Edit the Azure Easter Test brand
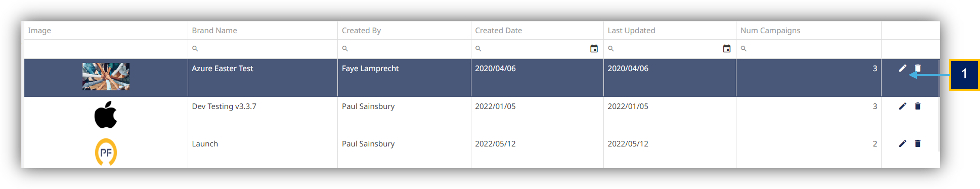This screenshot has height=189, width=980. coord(902,68)
